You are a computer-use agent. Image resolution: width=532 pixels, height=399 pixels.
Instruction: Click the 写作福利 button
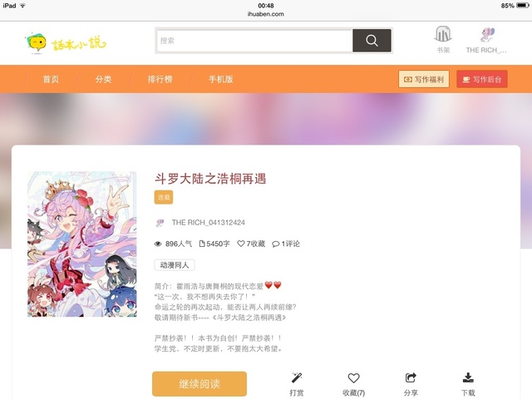[x=424, y=79]
